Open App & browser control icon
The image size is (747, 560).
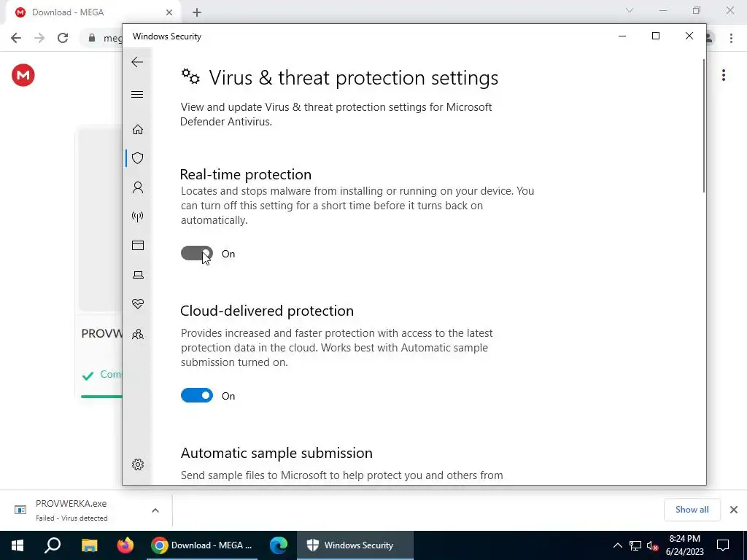(x=138, y=245)
